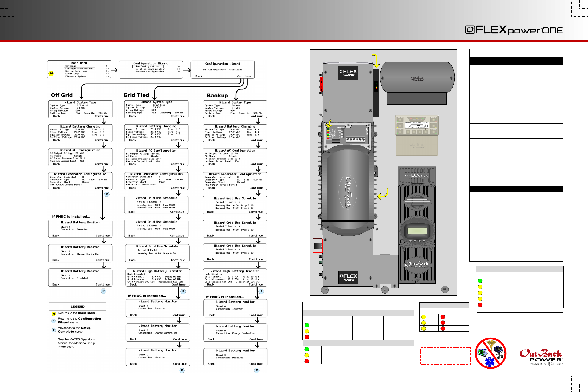Click P icon below Backup Shunt C screen
Viewport: 588px width, 392px height.
[x=257, y=370]
